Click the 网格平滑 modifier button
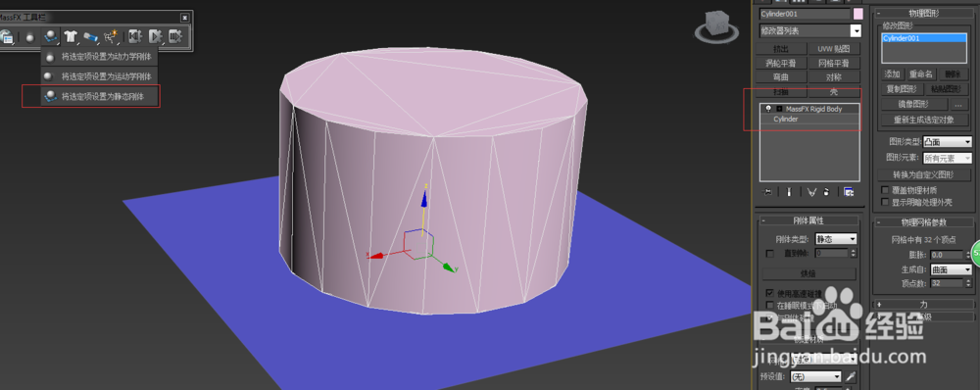 (834, 63)
